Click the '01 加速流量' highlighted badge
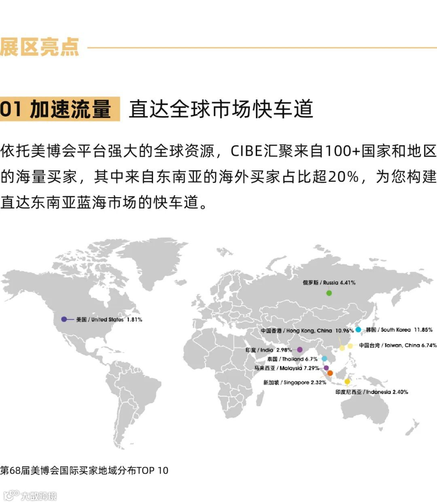 coord(60,109)
